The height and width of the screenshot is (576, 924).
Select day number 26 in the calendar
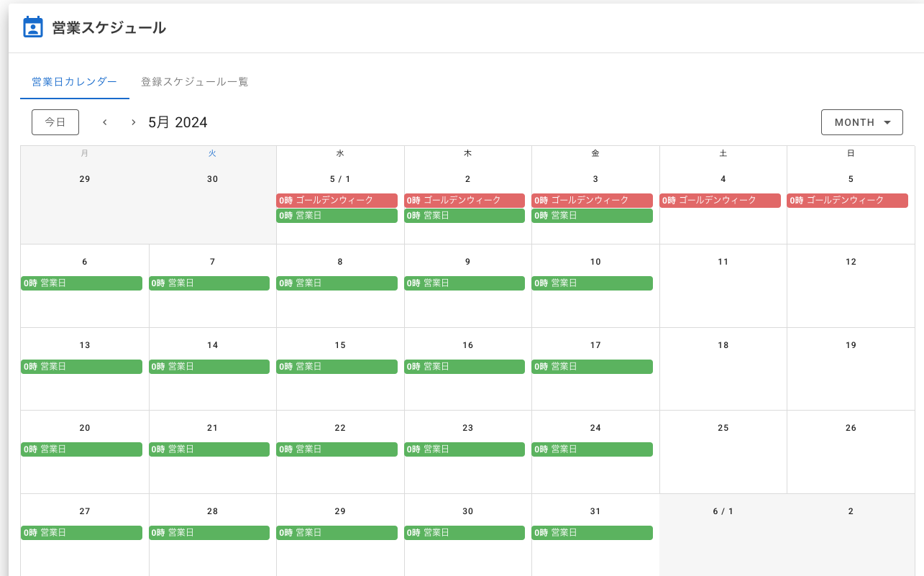pos(851,428)
